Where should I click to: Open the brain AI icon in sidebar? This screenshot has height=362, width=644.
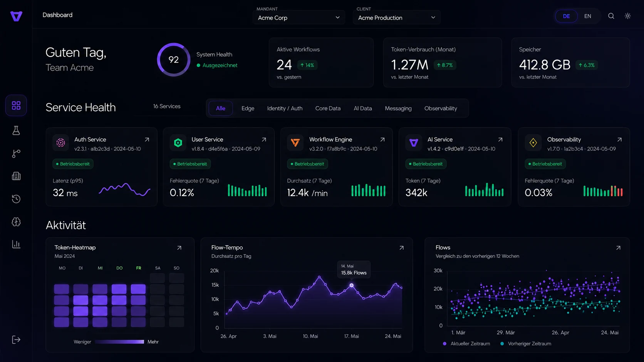click(16, 222)
